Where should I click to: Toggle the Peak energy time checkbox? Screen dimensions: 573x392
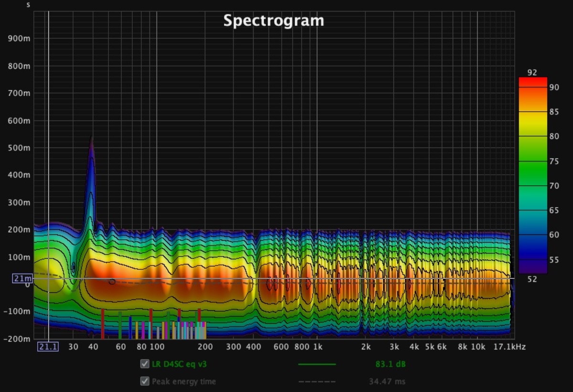point(145,381)
